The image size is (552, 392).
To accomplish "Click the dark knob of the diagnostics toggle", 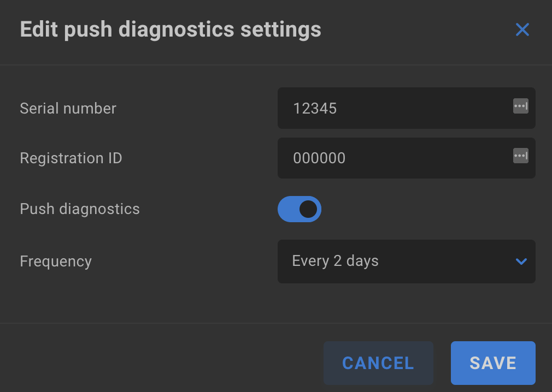I will [x=308, y=209].
